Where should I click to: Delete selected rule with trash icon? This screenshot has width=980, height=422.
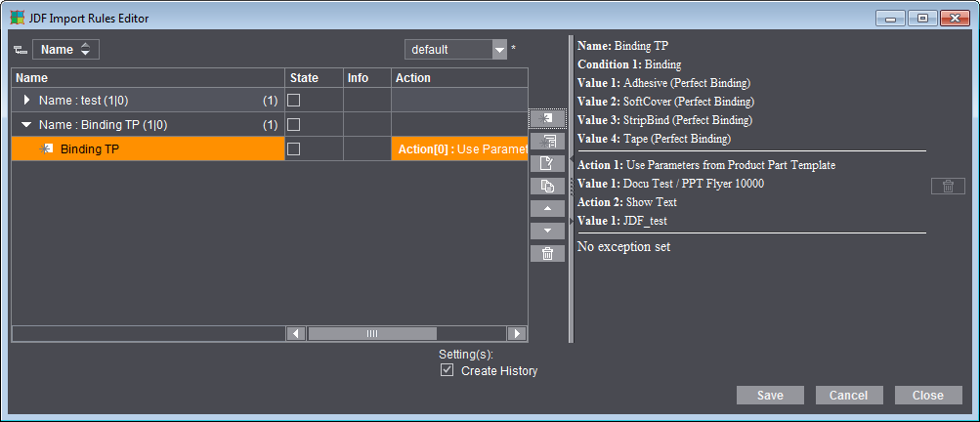[x=547, y=253]
